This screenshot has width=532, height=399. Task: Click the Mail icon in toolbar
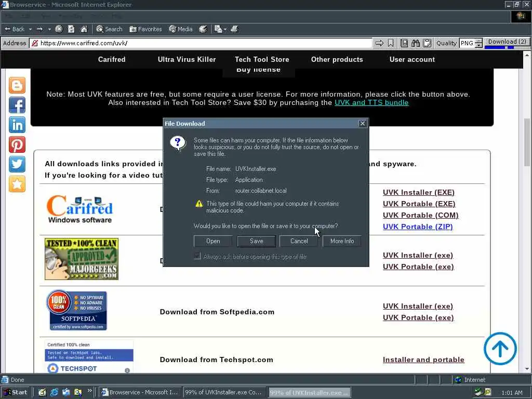pos(219,29)
